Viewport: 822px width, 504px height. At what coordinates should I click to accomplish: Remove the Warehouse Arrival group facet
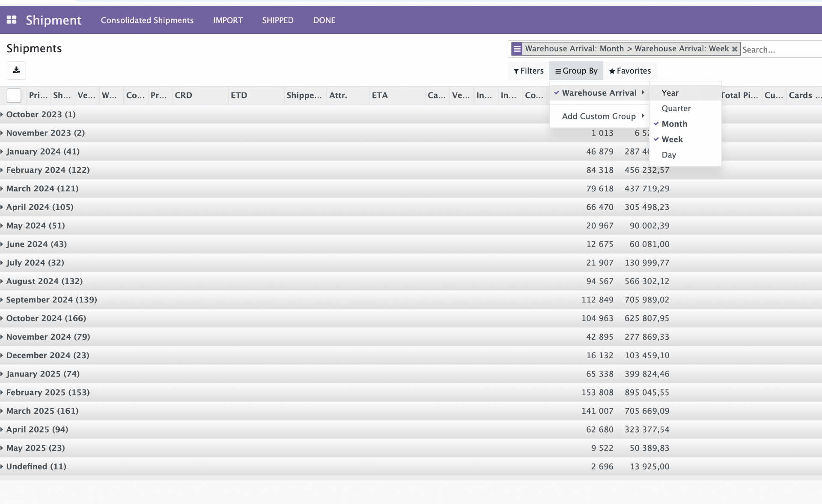pos(735,49)
